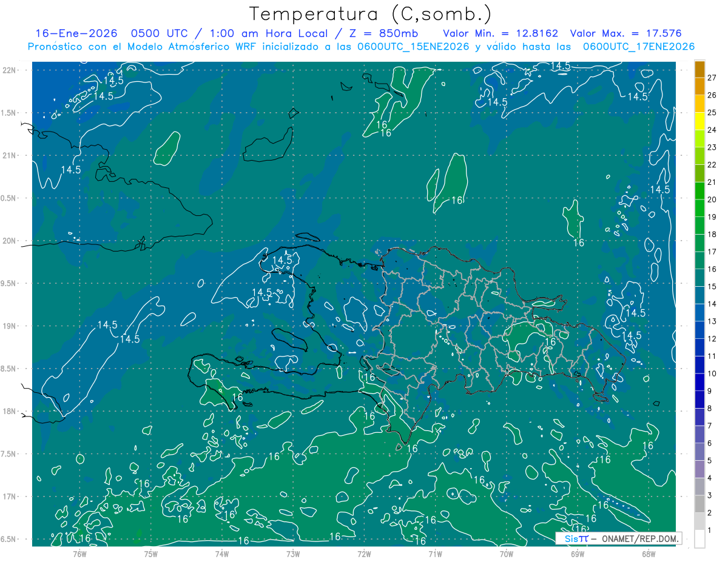The width and height of the screenshot is (728, 562).
Task: Click the map title 'Temperatura (C,somb.)'
Action: coord(371,13)
